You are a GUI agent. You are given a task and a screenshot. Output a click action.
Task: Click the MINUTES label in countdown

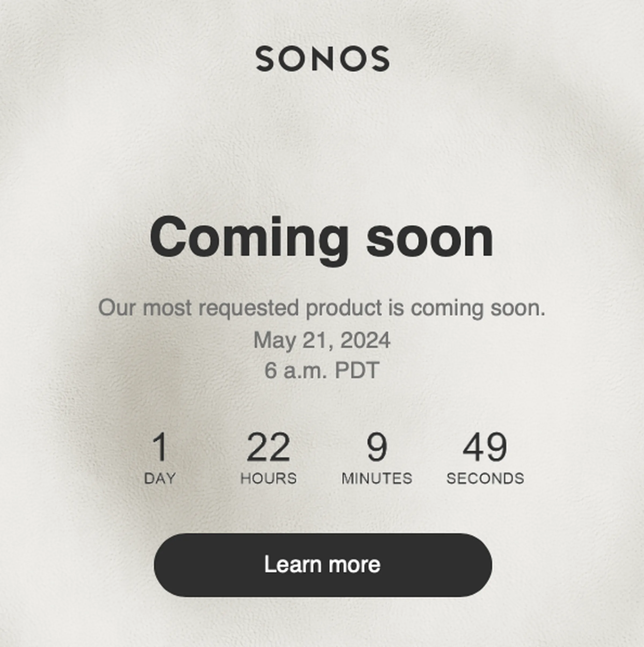(x=377, y=479)
